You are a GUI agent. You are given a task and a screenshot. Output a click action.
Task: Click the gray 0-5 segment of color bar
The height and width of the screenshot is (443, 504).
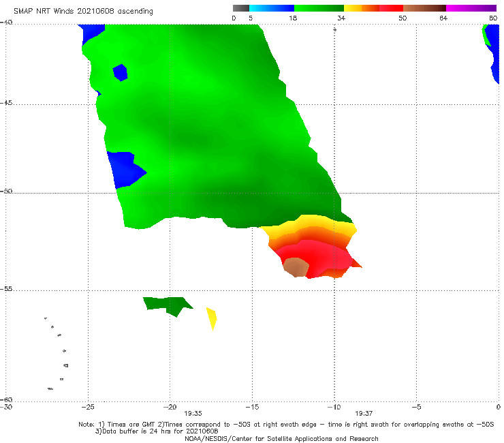pos(241,8)
